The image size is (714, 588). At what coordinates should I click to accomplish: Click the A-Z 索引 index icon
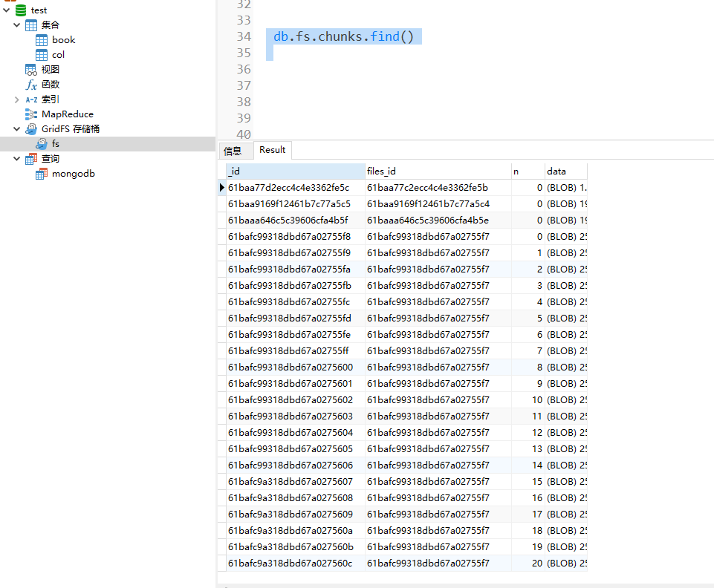[31, 99]
